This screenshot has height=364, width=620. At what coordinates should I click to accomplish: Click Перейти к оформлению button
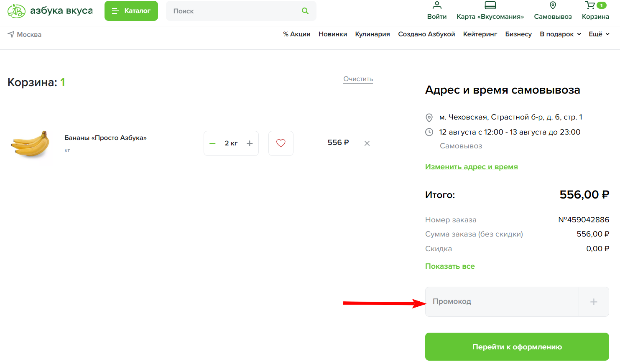(517, 346)
